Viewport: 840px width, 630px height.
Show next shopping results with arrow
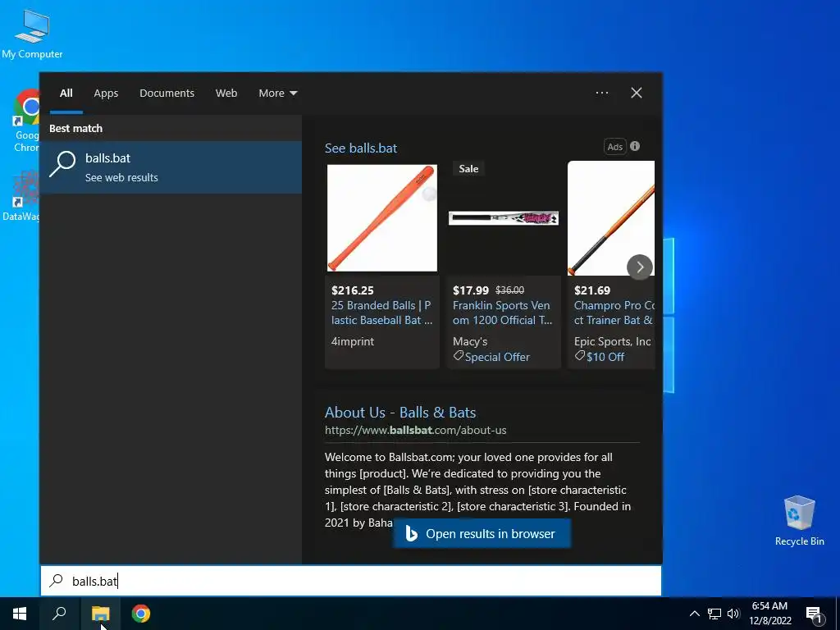(x=640, y=267)
